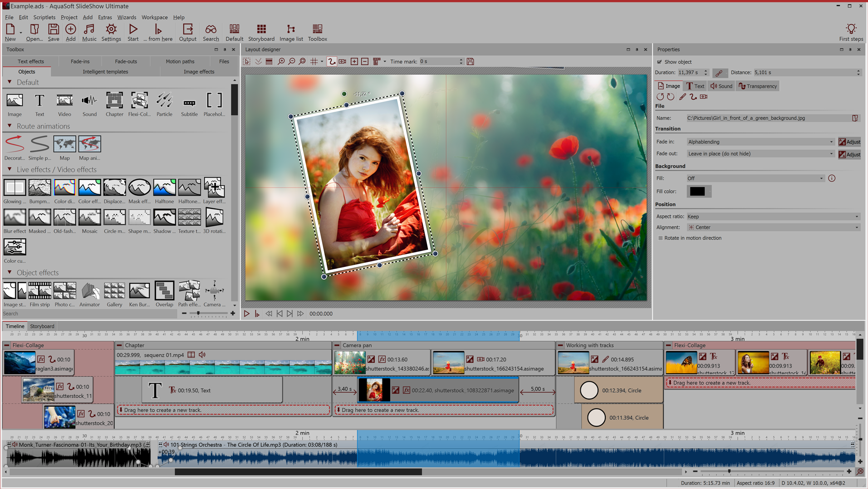The width and height of the screenshot is (868, 489).
Task: Click the Music toolbar icon
Action: coord(89,32)
